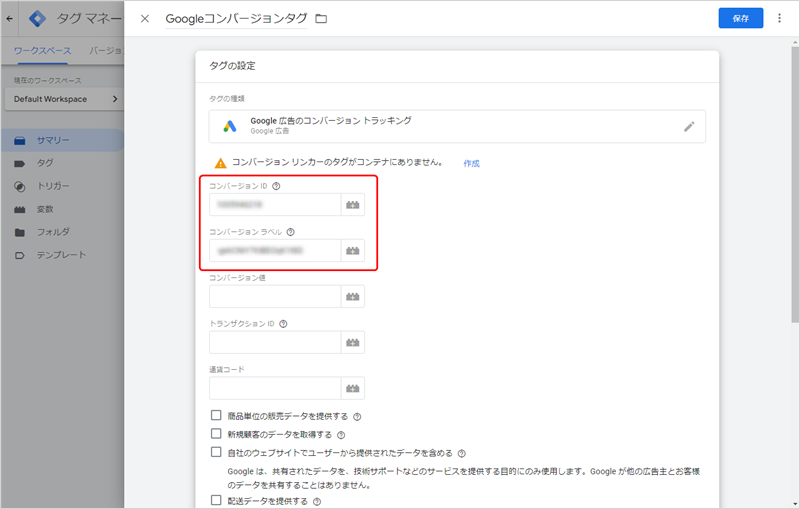This screenshot has height=509, width=800.
Task: Open サマリー in the sidebar
Action: point(62,140)
